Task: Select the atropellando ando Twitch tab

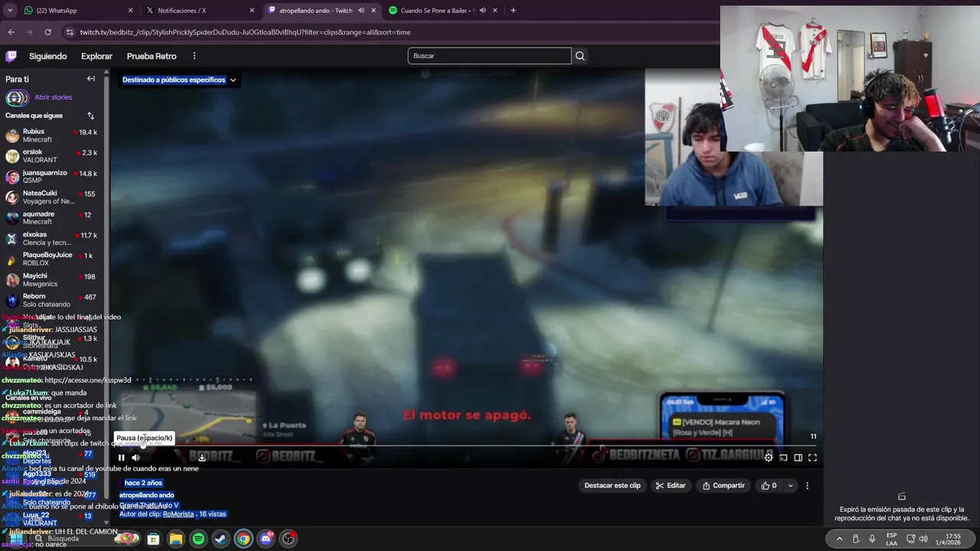Action: tap(322, 11)
